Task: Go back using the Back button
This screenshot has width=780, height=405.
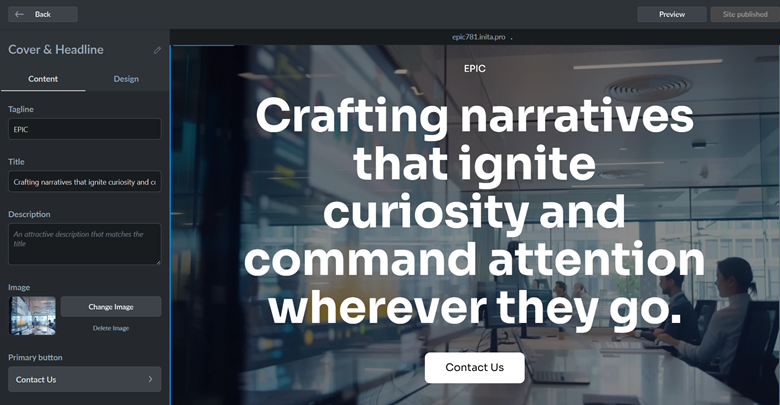Action: (x=43, y=14)
